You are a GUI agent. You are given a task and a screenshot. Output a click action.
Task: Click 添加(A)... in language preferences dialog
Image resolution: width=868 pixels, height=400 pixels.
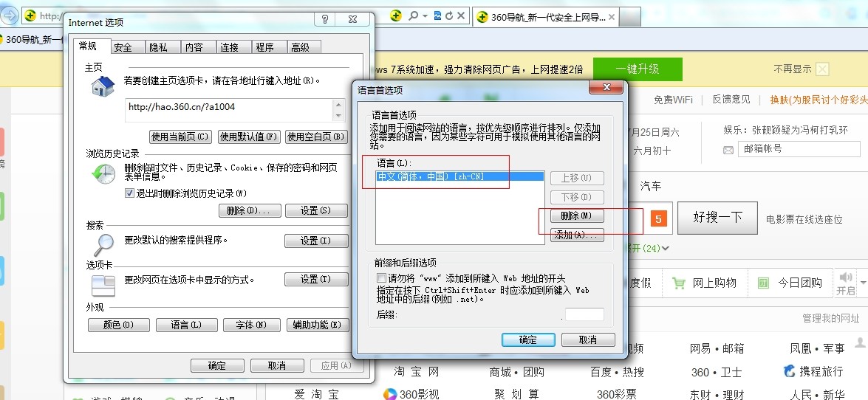[577, 235]
